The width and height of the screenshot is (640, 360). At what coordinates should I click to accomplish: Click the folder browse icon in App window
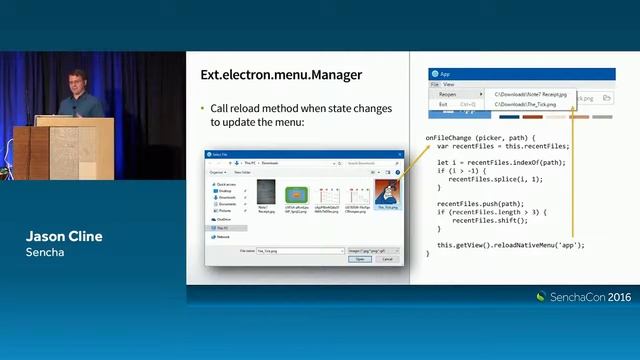coord(607,98)
